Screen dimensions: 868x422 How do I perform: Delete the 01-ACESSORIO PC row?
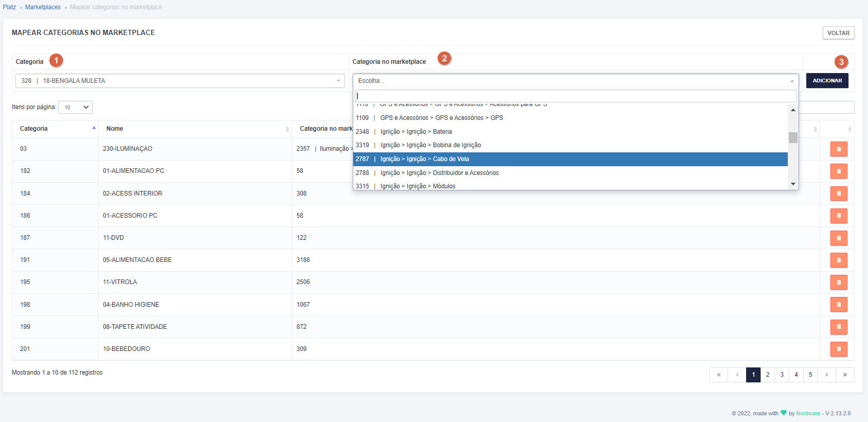(x=839, y=216)
